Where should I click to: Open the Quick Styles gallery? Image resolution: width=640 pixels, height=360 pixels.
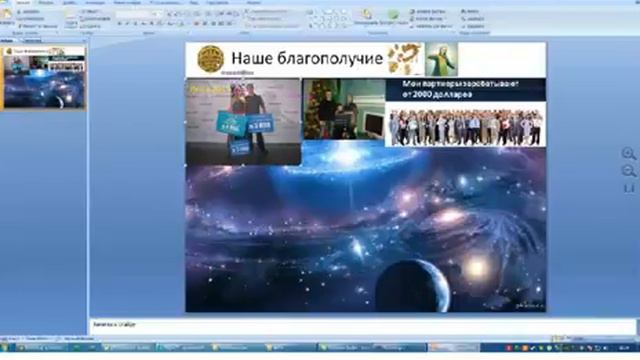click(393, 17)
